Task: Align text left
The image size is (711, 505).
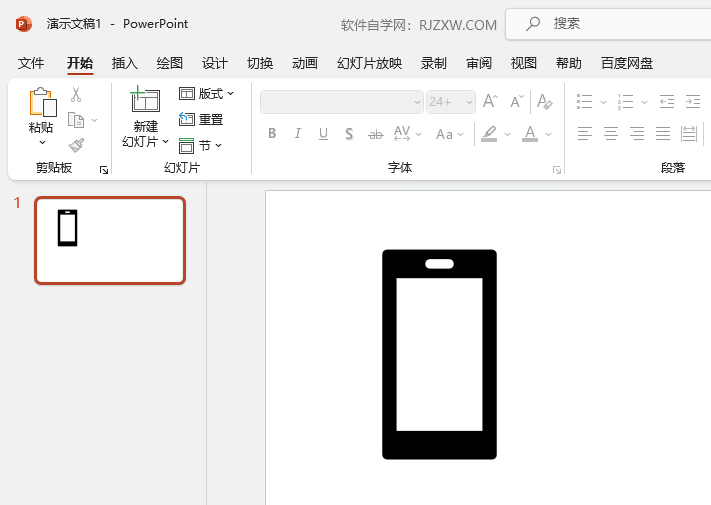Action: coord(584,134)
